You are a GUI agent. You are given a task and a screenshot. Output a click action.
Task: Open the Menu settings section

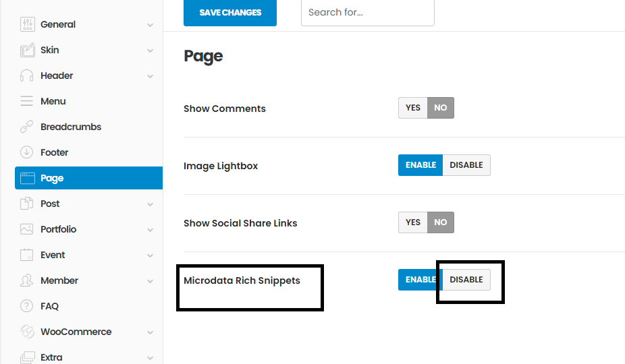coord(53,101)
